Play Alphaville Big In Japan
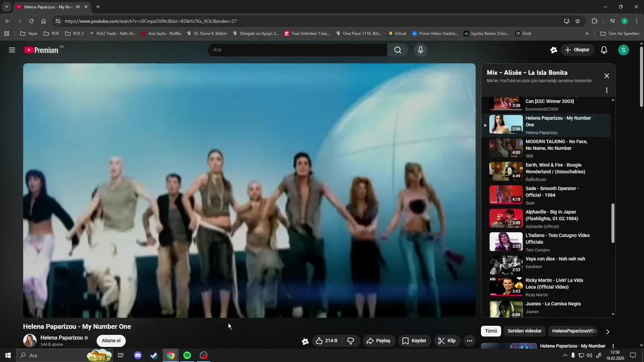 click(x=546, y=219)
